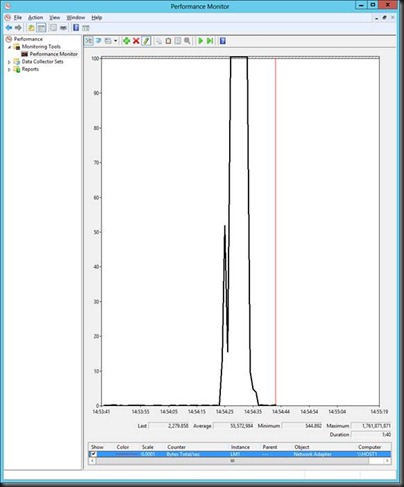Click the Update Data step-forward icon
The width and height of the screenshot is (404, 487).
[210, 41]
